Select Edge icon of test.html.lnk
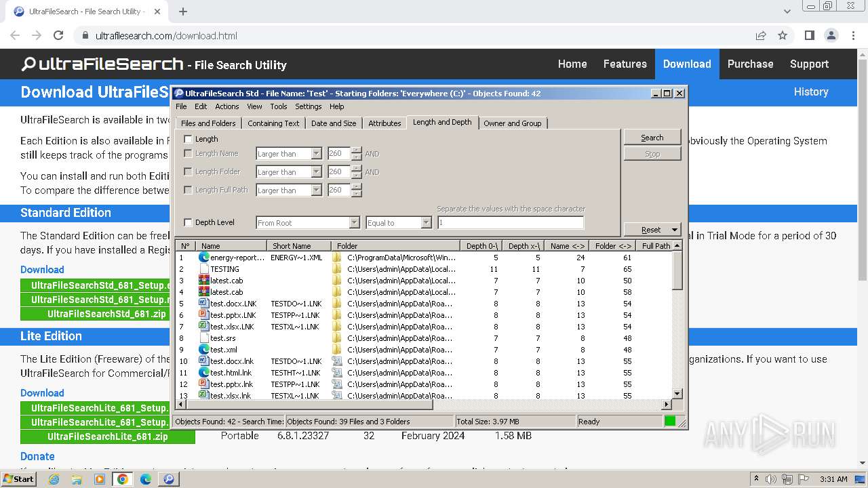This screenshot has width=868, height=488. pos(203,373)
